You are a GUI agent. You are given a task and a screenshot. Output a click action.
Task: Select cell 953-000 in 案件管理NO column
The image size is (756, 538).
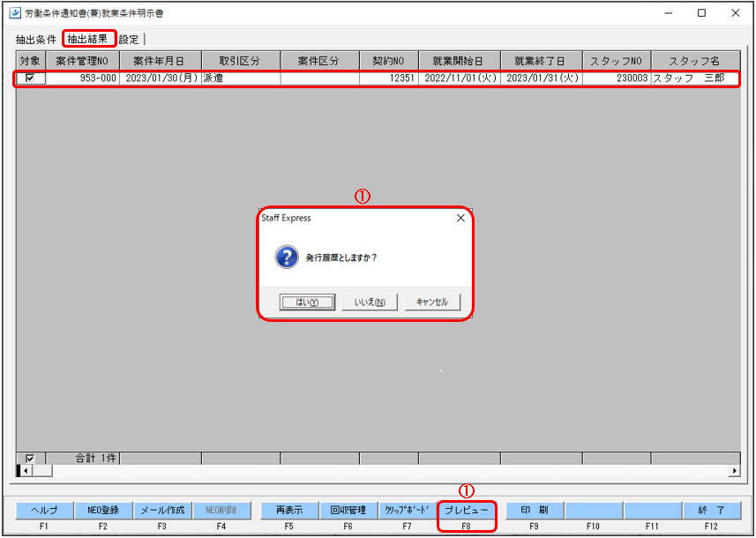coord(83,78)
